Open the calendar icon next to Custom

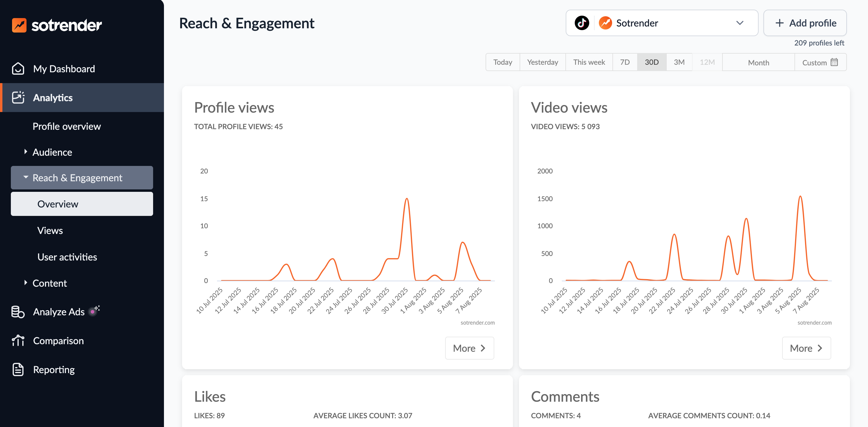[x=834, y=62]
